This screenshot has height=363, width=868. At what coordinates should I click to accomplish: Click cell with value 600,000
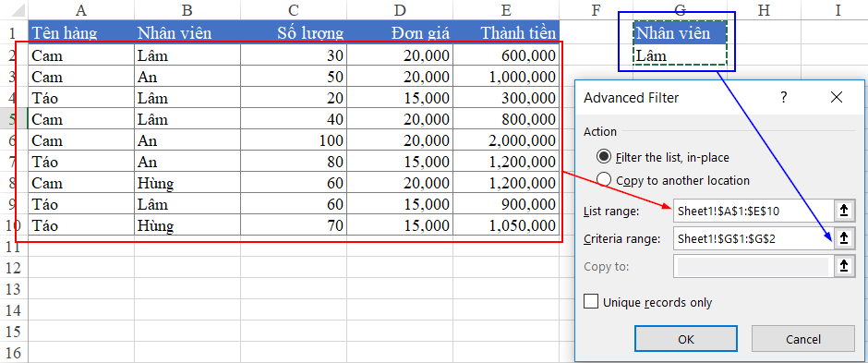(506, 55)
